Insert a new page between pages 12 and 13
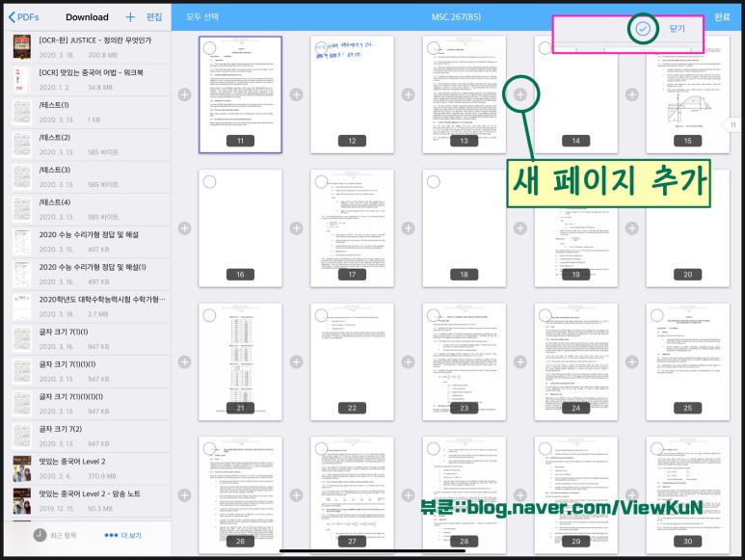Image resolution: width=745 pixels, height=560 pixels. (x=408, y=94)
